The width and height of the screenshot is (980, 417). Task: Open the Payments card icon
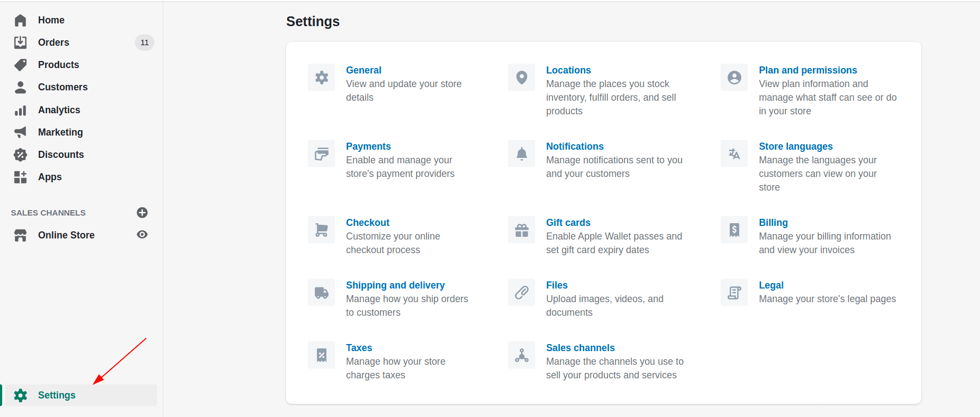click(321, 154)
